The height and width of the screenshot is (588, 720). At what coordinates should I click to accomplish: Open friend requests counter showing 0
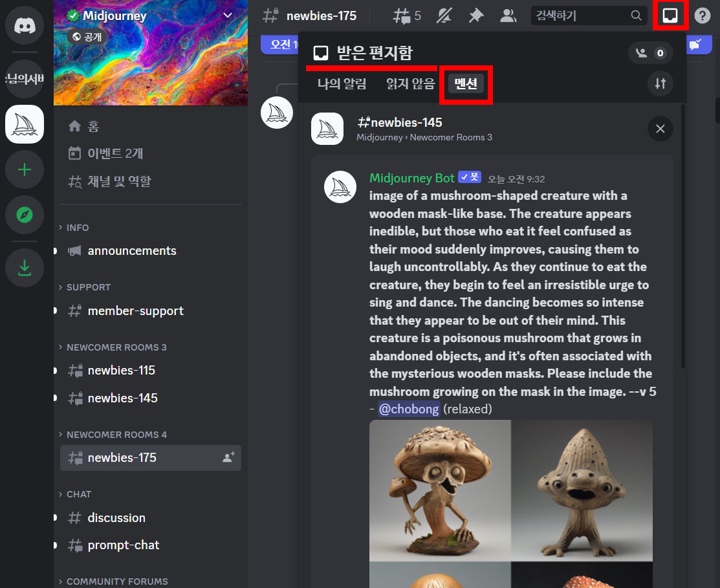pyautogui.click(x=651, y=53)
